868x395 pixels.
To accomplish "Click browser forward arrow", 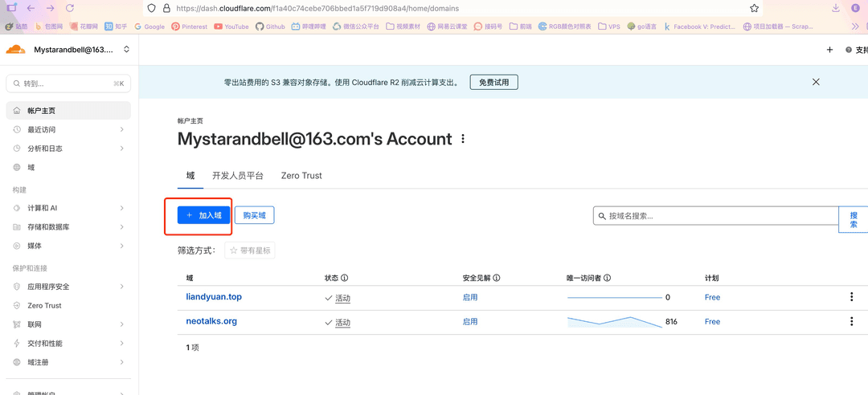I will click(x=51, y=8).
